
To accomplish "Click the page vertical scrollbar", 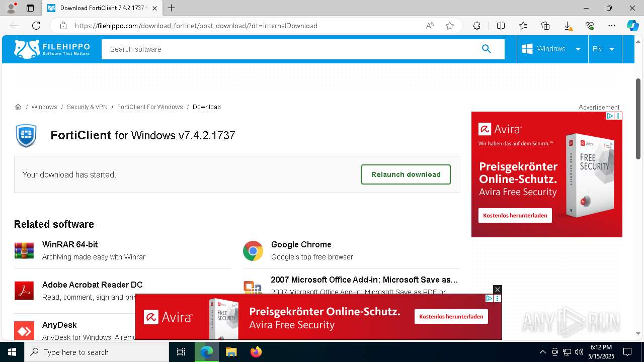I will coord(638,119).
